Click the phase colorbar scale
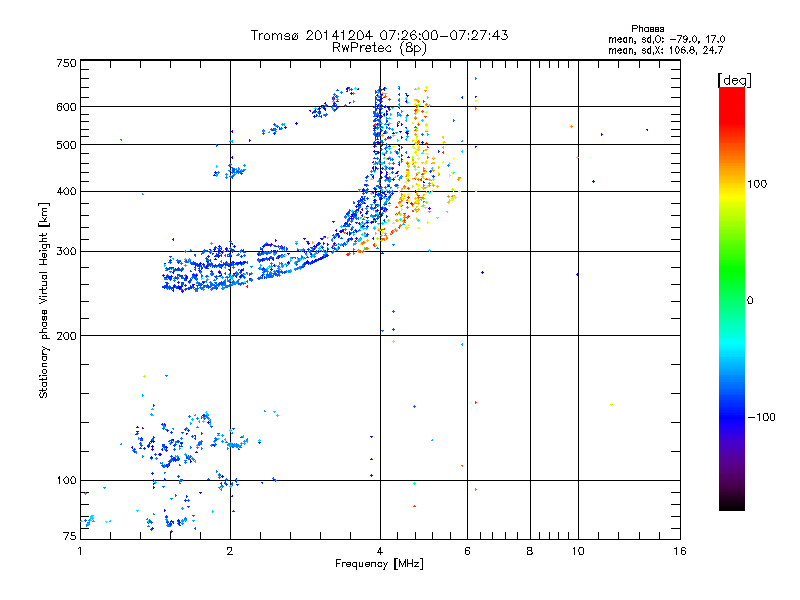Image resolution: width=800 pixels, height=600 pixels. (732, 298)
